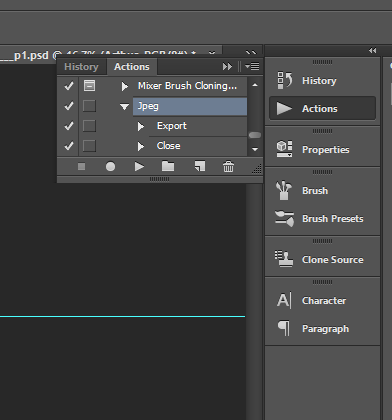This screenshot has width=392, height=420.
Task: Toggle checkmark for Mixer Brush Cloning set
Action: point(69,86)
